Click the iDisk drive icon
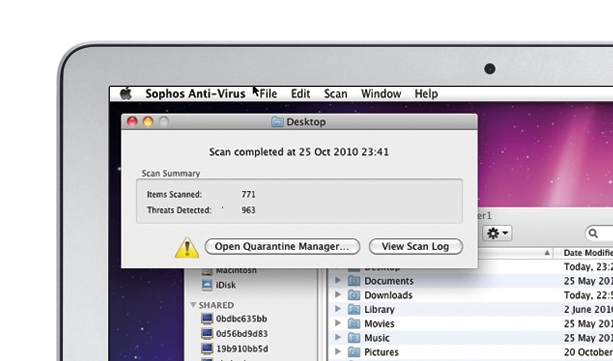This screenshot has height=361, width=613. [207, 285]
